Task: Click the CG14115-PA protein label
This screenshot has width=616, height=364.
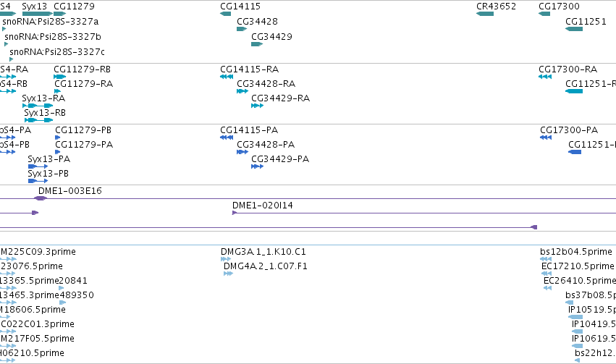Action: [x=249, y=130]
